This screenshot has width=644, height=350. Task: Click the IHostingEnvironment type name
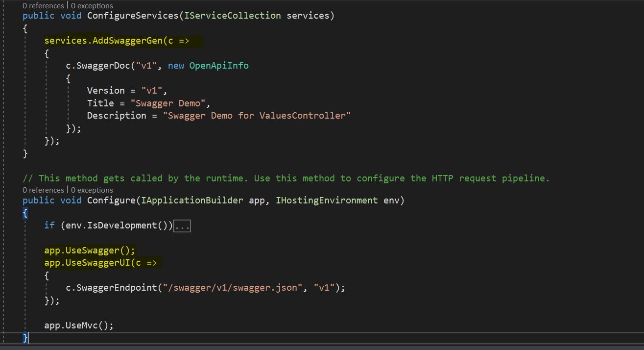coord(327,200)
